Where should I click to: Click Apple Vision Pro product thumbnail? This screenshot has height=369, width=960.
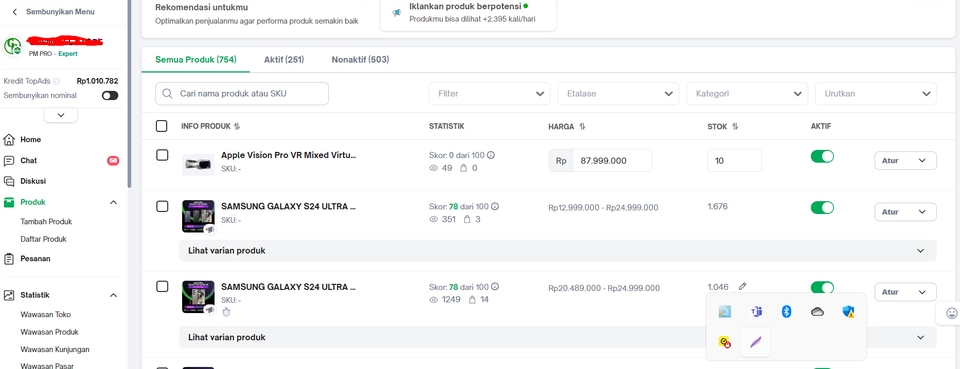(198, 164)
